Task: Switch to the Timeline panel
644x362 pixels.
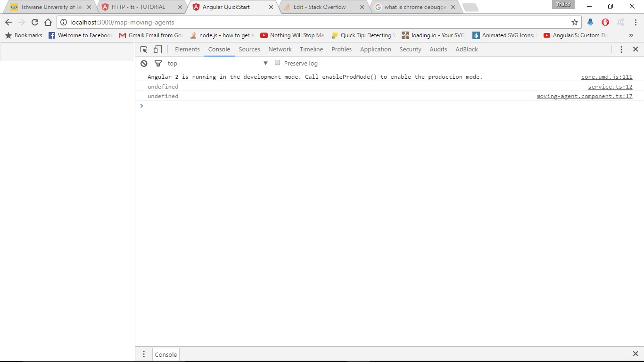Action: [312, 49]
